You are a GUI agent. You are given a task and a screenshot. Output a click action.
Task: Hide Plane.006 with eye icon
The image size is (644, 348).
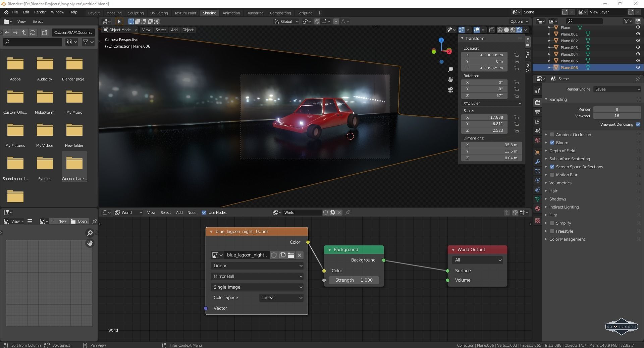point(638,67)
